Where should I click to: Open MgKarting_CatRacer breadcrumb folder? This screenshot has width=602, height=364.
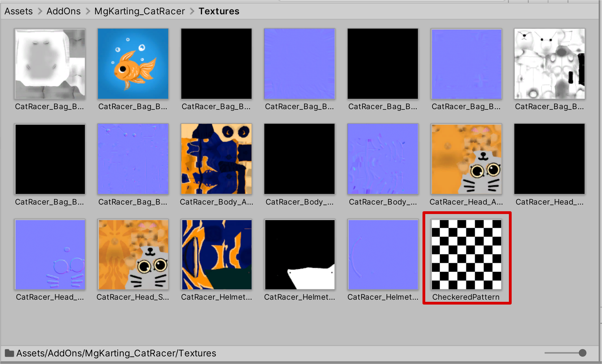point(140,11)
